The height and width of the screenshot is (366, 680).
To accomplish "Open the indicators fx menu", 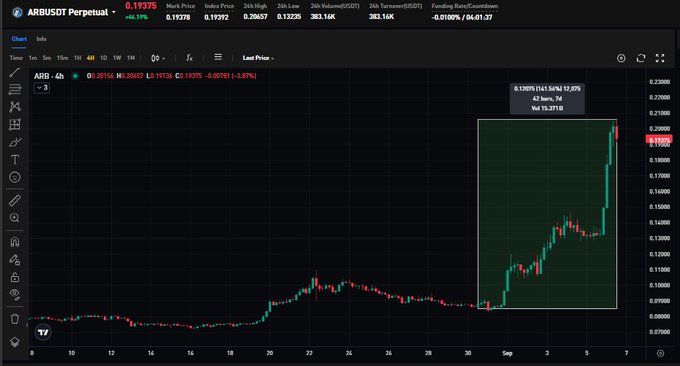I will [190, 58].
